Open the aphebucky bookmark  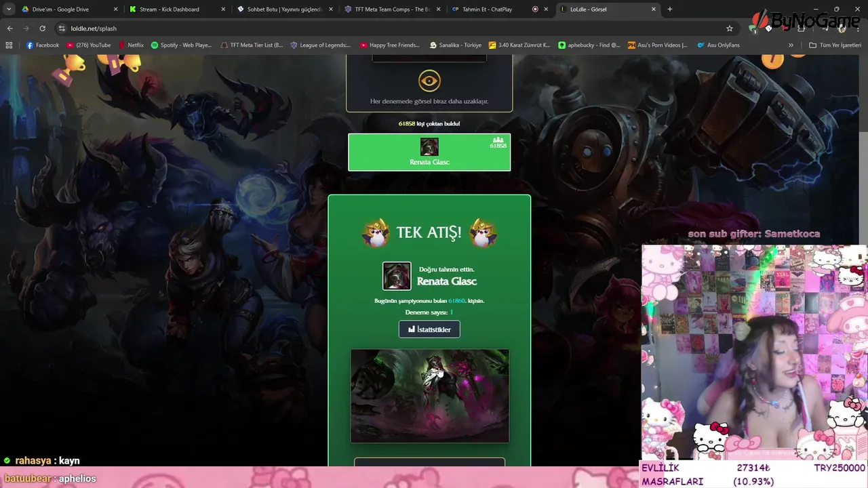[589, 45]
